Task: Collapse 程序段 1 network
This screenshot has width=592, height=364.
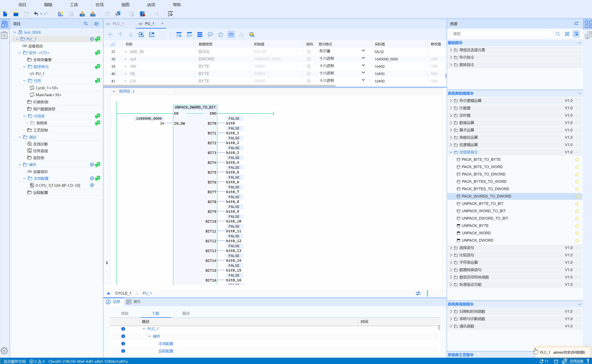Action: (x=114, y=92)
